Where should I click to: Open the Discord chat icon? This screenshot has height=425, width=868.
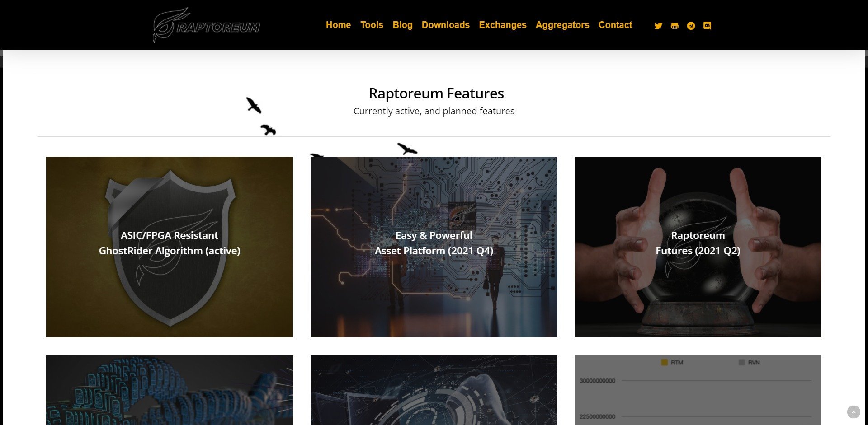coord(708,26)
